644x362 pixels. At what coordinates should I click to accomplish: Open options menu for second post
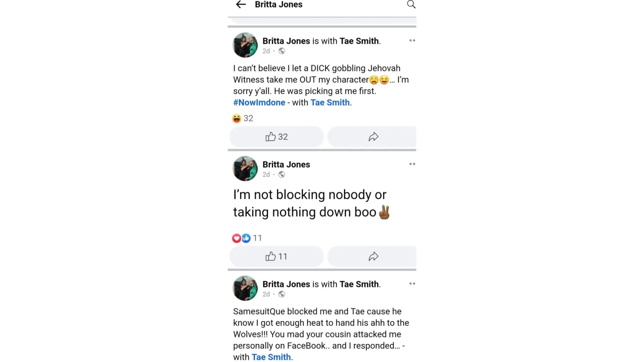click(x=412, y=164)
